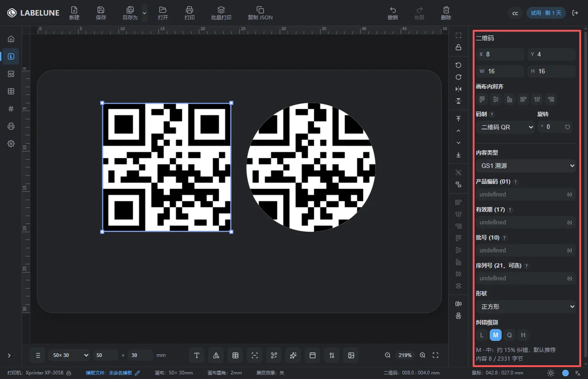Click the X position input field
The width and height of the screenshot is (588, 379).
[x=500, y=54]
